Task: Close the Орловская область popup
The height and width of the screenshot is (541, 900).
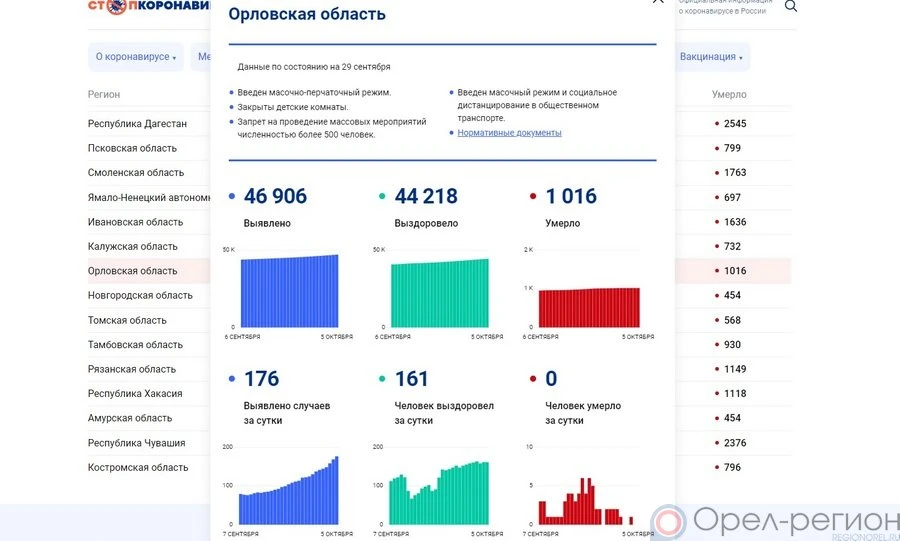Action: coord(657,3)
